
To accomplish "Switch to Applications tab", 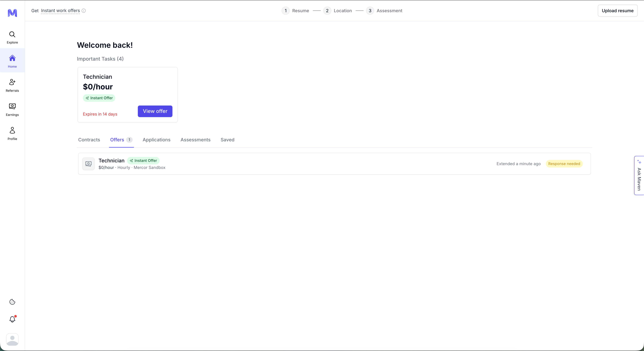I will click(156, 140).
